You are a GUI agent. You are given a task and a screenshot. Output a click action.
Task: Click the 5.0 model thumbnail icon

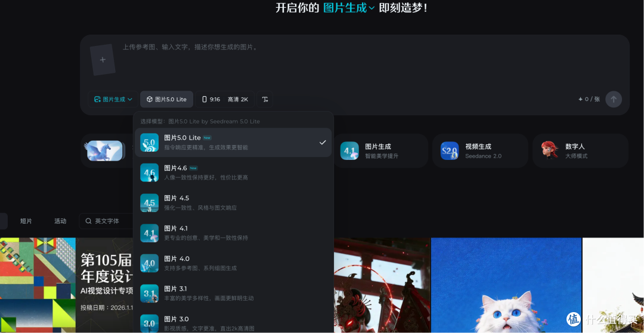tap(150, 142)
